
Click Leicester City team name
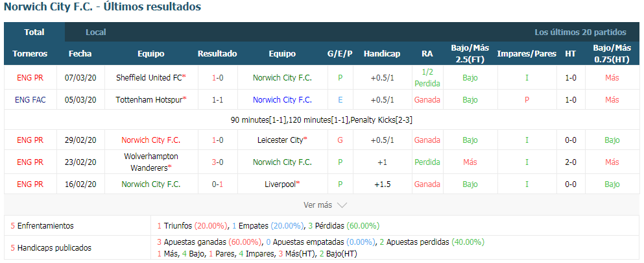tap(282, 140)
